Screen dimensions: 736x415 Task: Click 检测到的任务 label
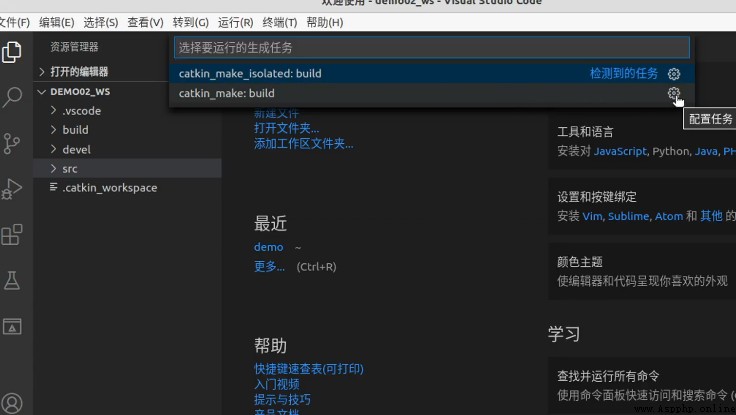coord(624,74)
